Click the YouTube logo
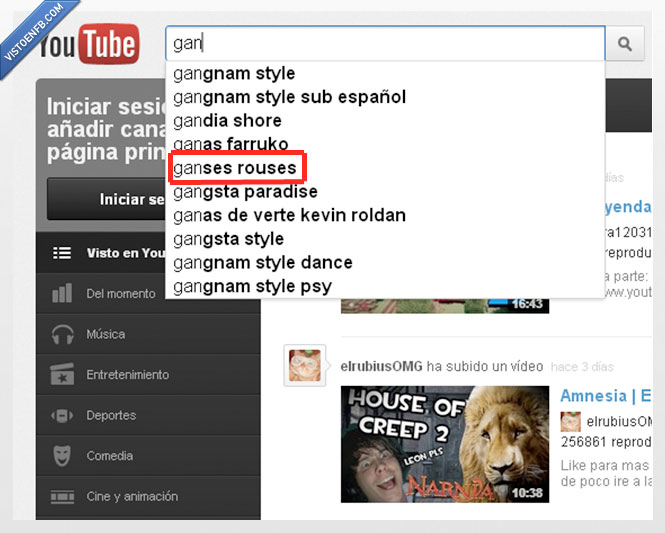Screen dimensions: 665x533 click(x=89, y=44)
